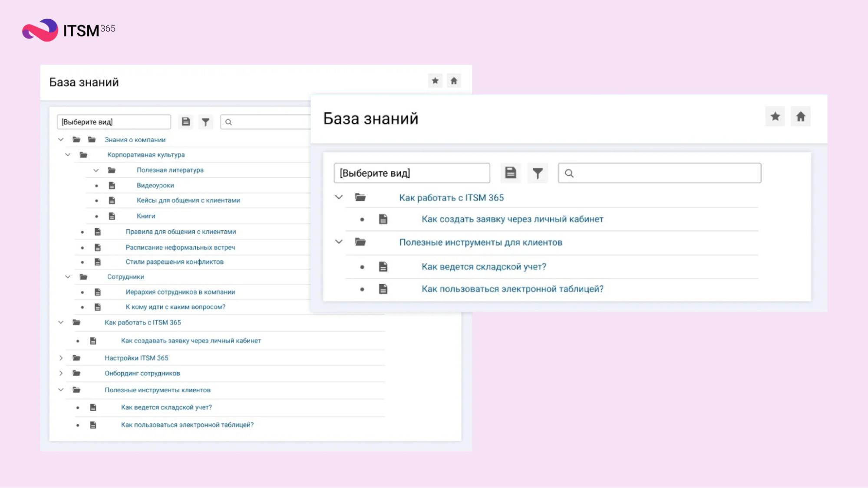Collapse the 'Знания о компании' tree node
This screenshot has width=868, height=488.
[61, 140]
